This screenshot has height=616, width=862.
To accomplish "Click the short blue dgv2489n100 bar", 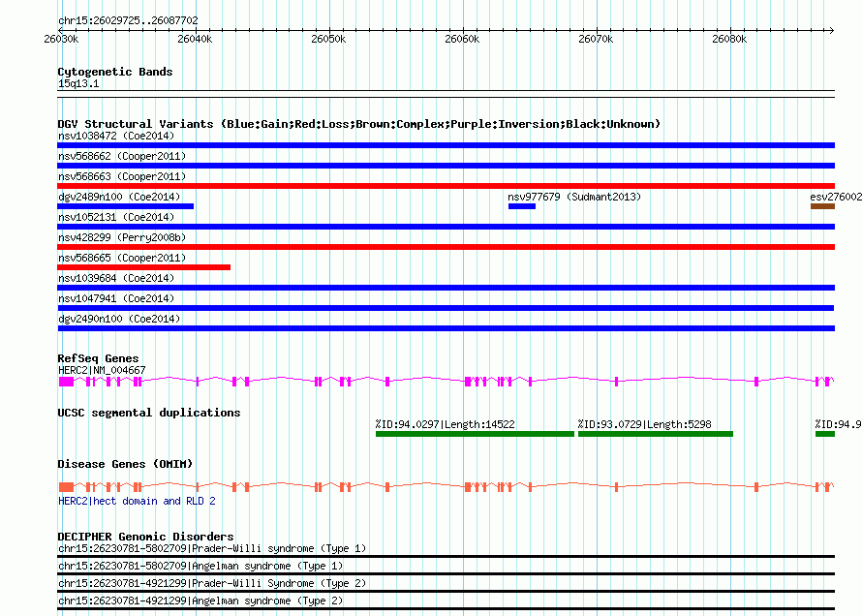I will pos(125,206).
